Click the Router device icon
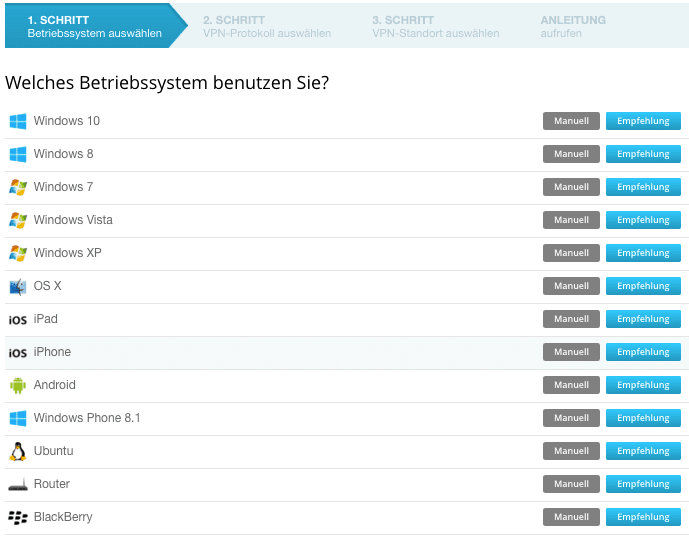Screen dimensions: 689x541 (x=18, y=485)
